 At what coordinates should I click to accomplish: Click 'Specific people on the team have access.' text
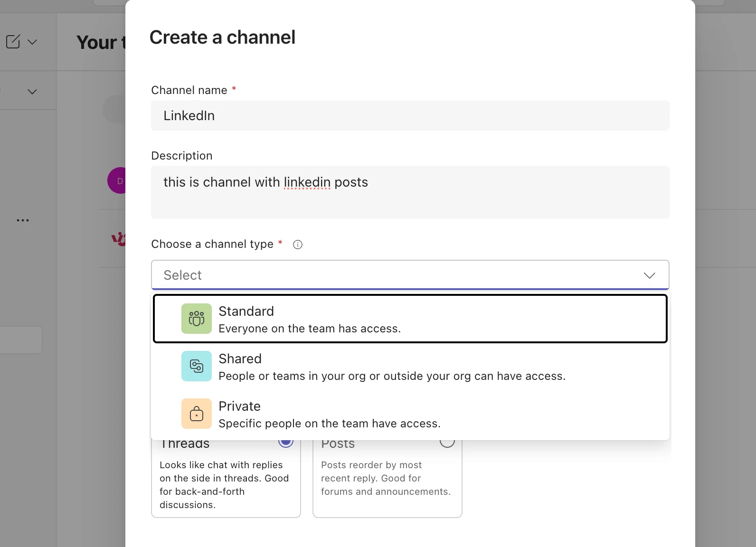[330, 424]
